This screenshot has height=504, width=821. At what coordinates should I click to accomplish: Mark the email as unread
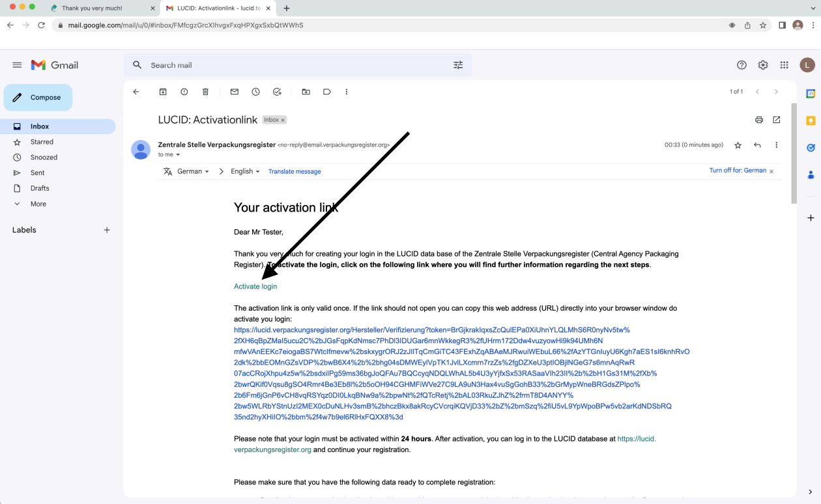(235, 92)
